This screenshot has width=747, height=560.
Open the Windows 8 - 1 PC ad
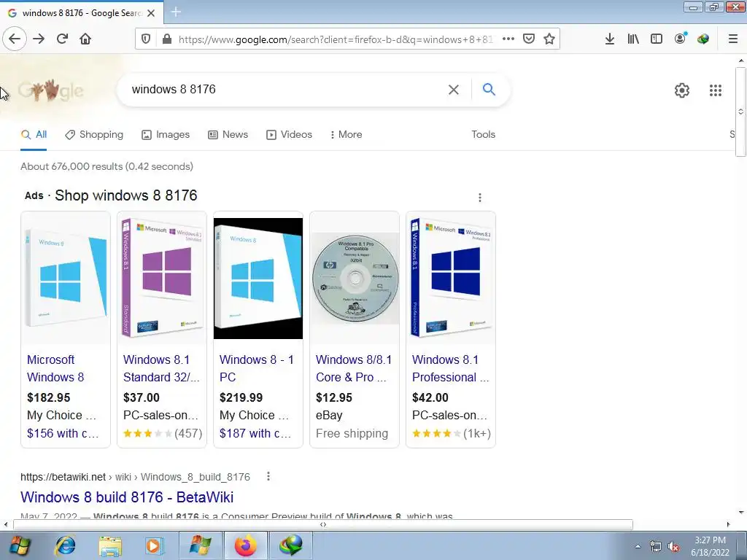pyautogui.click(x=257, y=368)
